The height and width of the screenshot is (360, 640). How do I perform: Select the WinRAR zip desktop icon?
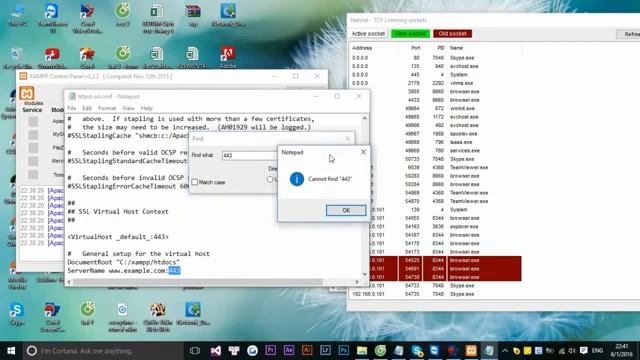click(x=193, y=16)
